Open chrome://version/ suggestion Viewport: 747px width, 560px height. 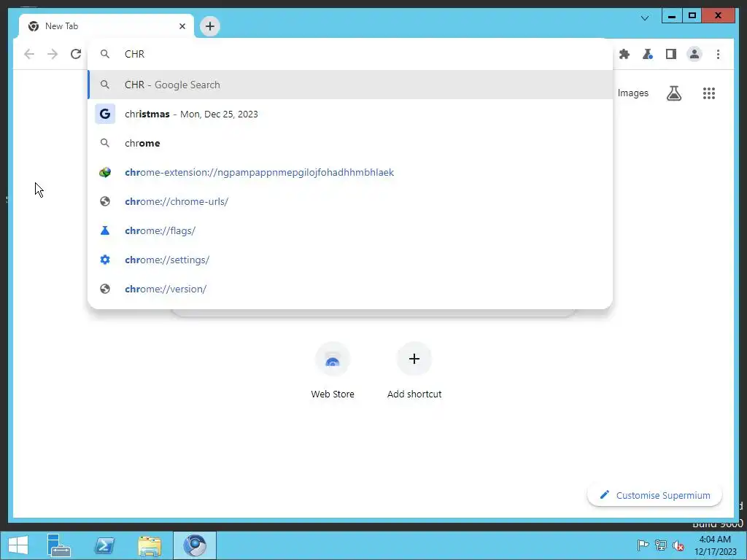click(x=350, y=289)
